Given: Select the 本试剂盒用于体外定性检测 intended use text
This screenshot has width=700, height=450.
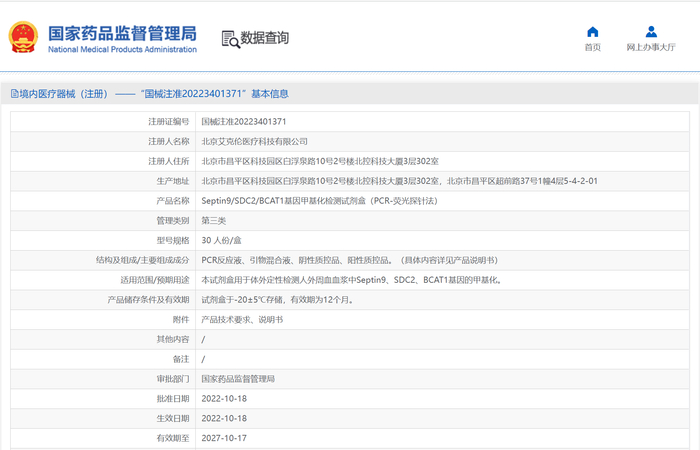Looking at the screenshot, I should point(352,280).
